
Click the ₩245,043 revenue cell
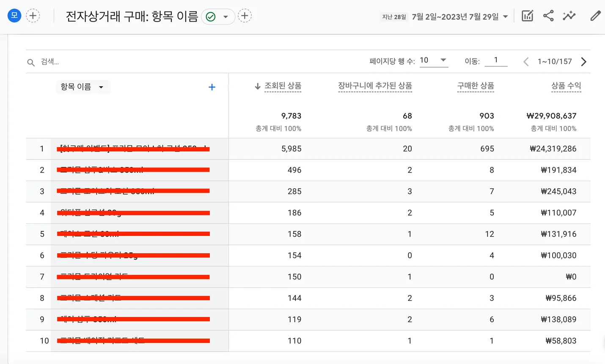coord(558,192)
